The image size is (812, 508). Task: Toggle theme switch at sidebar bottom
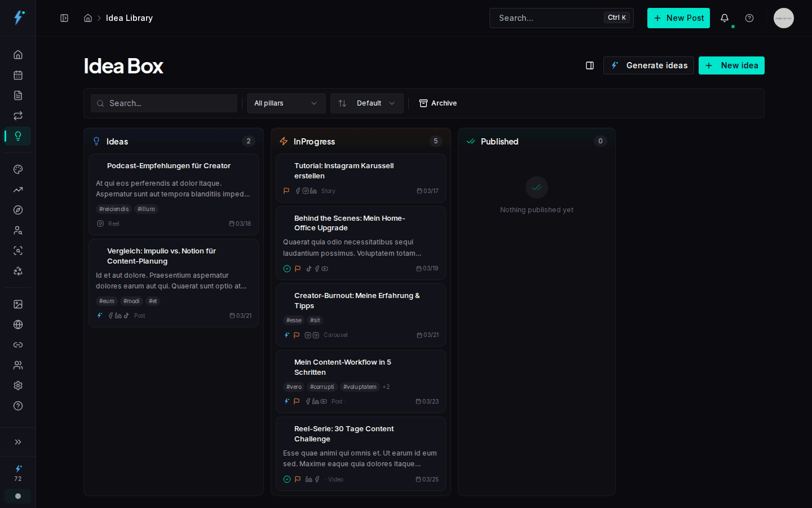[18, 496]
